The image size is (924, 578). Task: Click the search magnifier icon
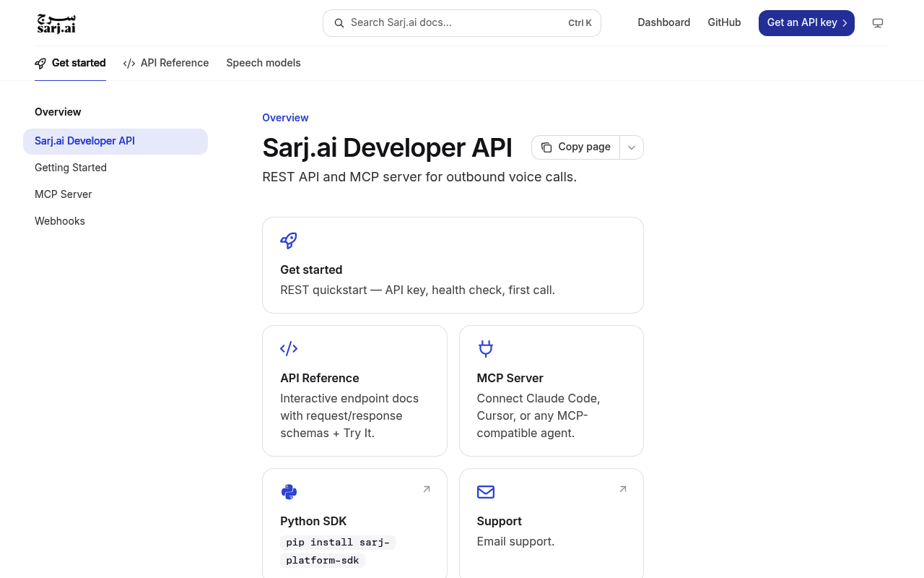[339, 23]
